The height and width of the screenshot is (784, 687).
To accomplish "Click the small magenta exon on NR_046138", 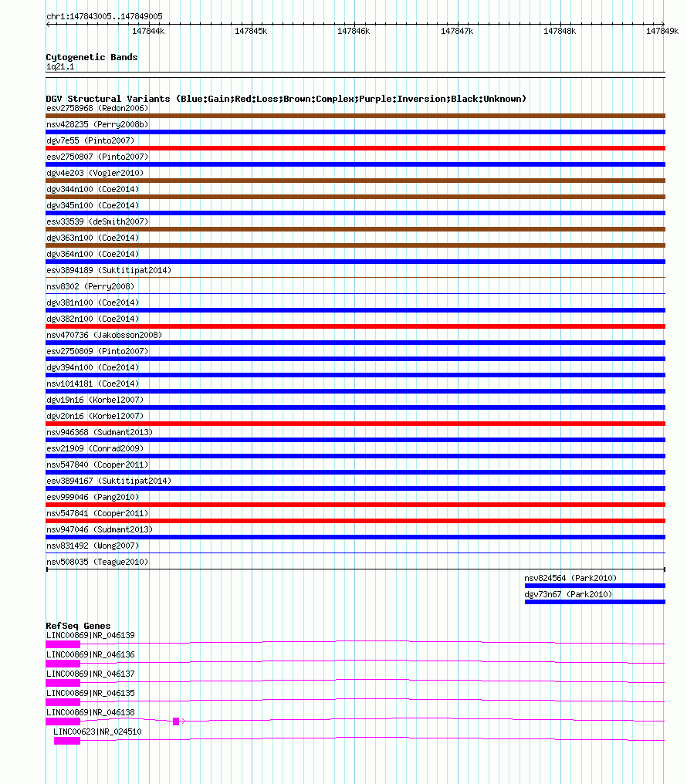I will [x=176, y=721].
